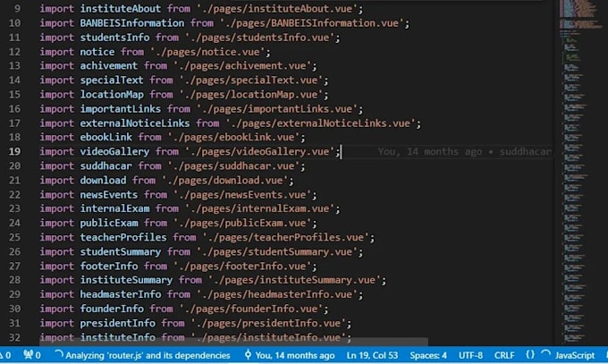Click the './pages/importantLinks.vue' path string
This screenshot has width=608, height=364.
click(277, 108)
